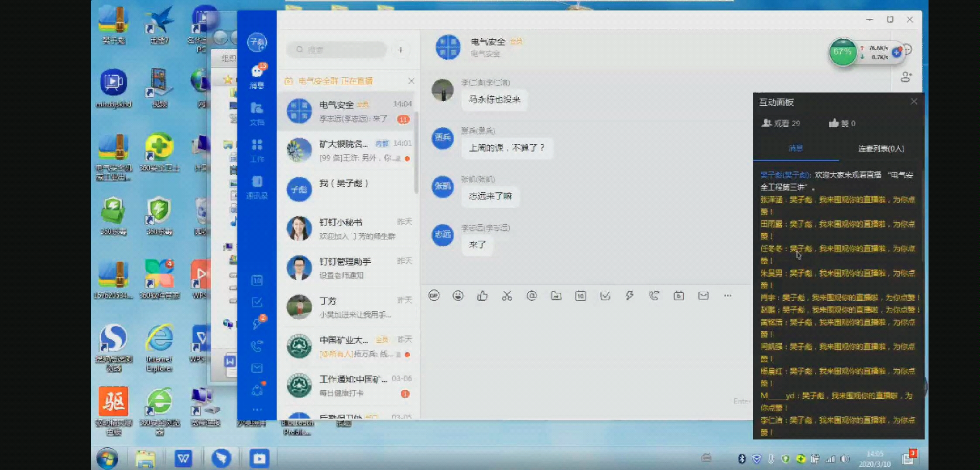This screenshot has height=470, width=980.
Task: Open the calendar icon in DingTalk sidebar
Action: coord(257,280)
